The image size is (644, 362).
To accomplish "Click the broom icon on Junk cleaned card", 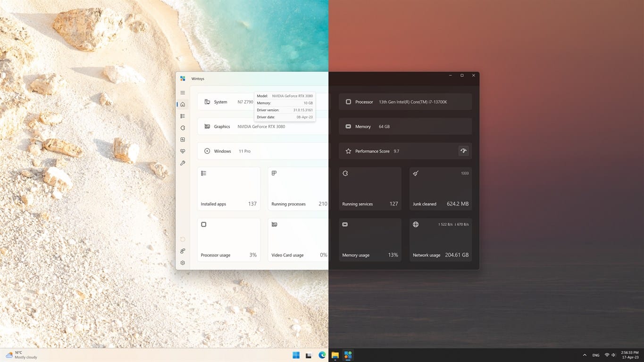I will [x=415, y=173].
